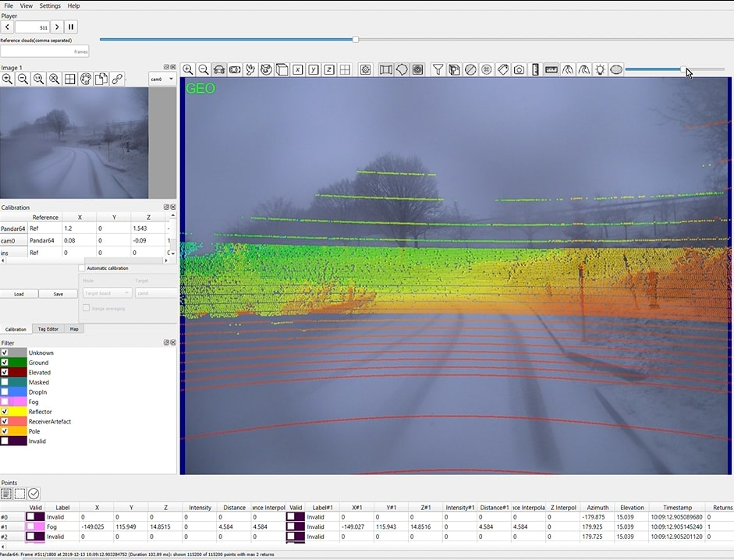This screenshot has width=734, height=560.
Task: Click the light bulb icon
Action: pyautogui.click(x=600, y=69)
